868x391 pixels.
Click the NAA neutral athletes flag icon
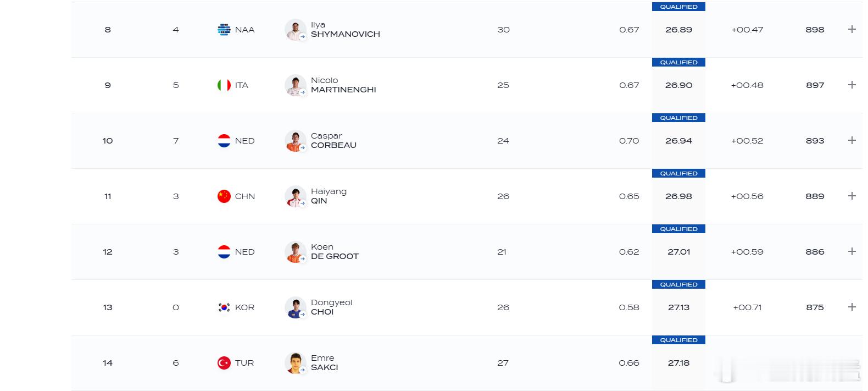tap(224, 30)
